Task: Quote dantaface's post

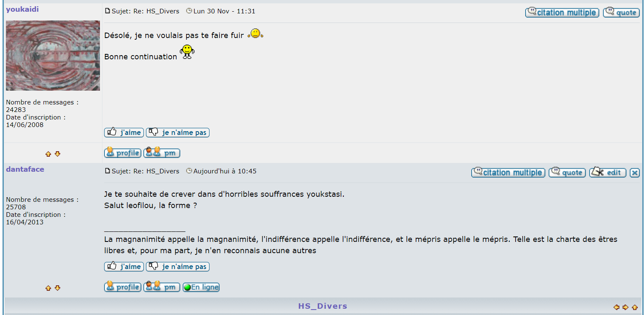Action: click(x=567, y=173)
